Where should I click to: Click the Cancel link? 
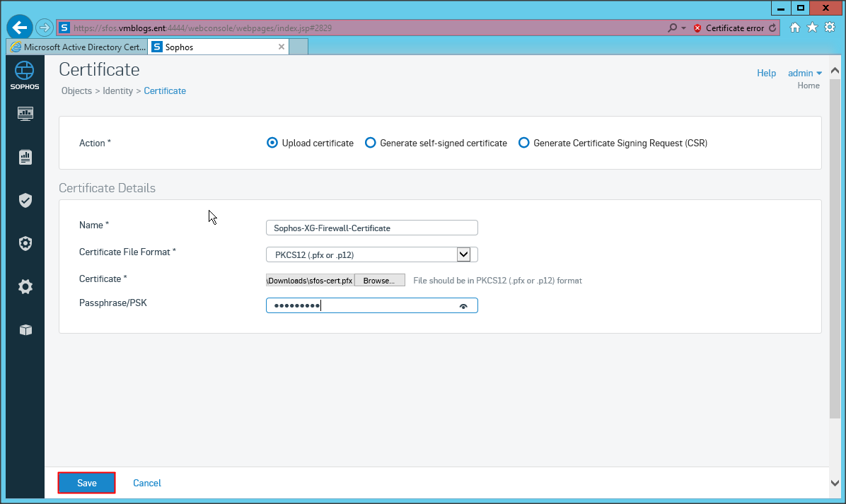(147, 484)
